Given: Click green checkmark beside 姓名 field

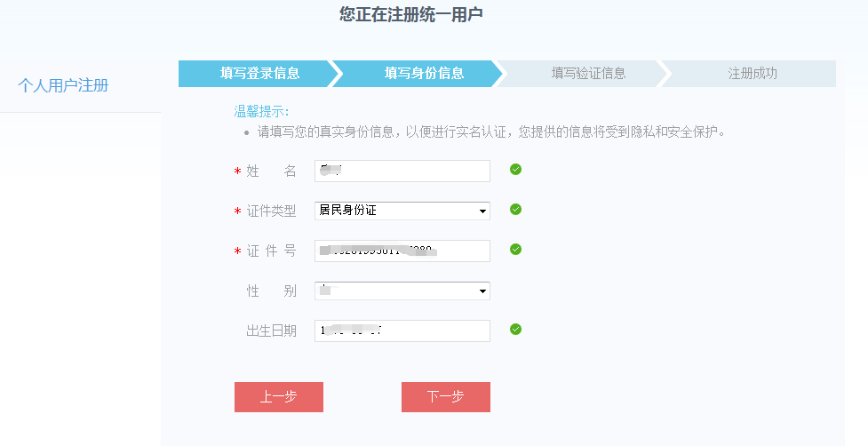Looking at the screenshot, I should coord(515,170).
